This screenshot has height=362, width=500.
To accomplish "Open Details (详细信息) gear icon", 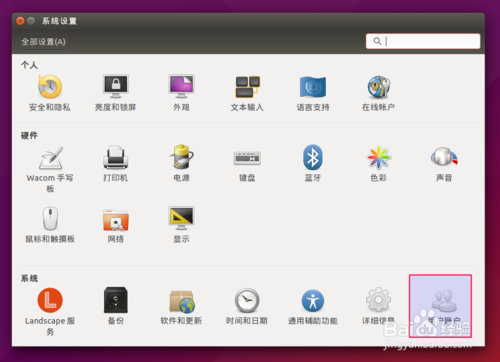I will tap(378, 300).
